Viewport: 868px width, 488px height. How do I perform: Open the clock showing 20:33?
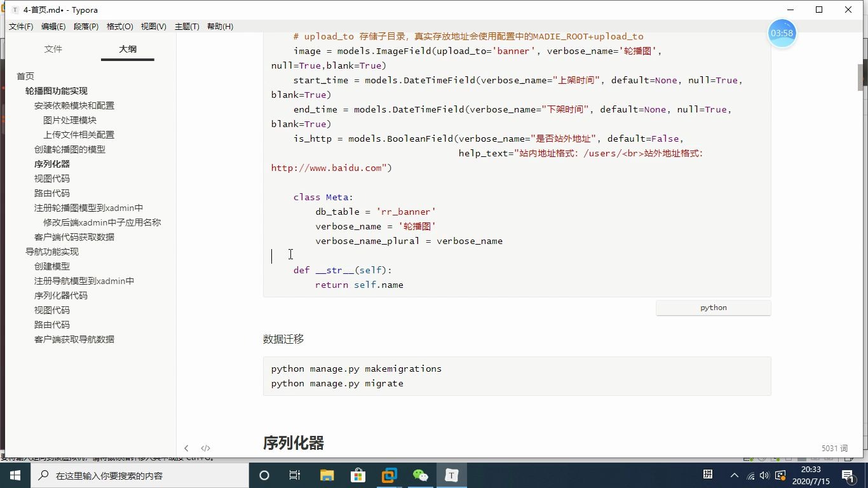tap(811, 475)
